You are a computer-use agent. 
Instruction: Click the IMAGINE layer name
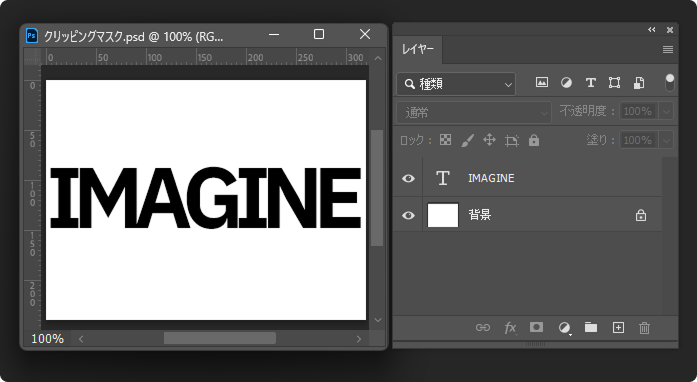pos(491,178)
